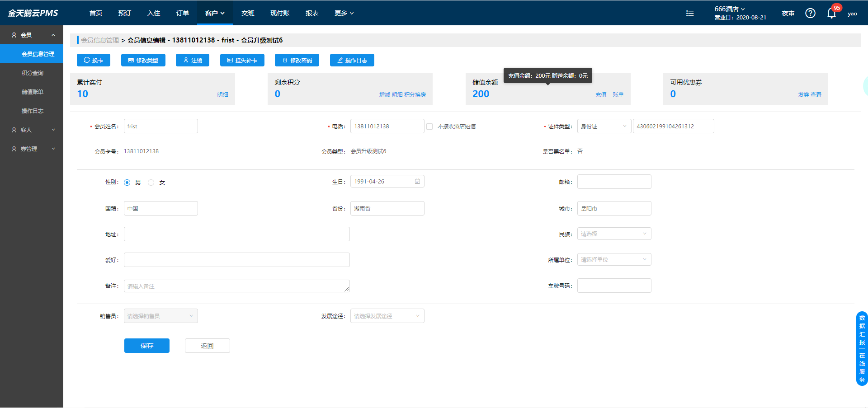This screenshot has width=868, height=408.
Task: Open the 所属单位 dropdown
Action: coord(614,259)
